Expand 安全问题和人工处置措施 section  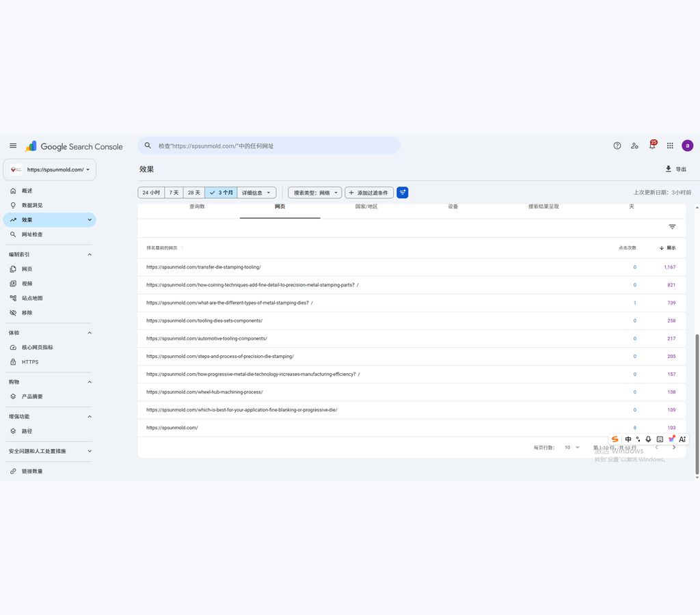[x=90, y=451]
